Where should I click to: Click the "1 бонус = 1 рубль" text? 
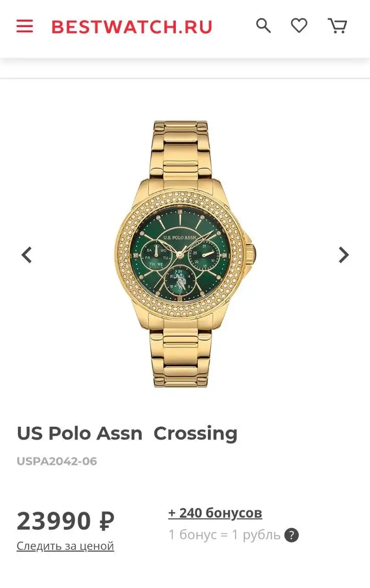click(224, 535)
